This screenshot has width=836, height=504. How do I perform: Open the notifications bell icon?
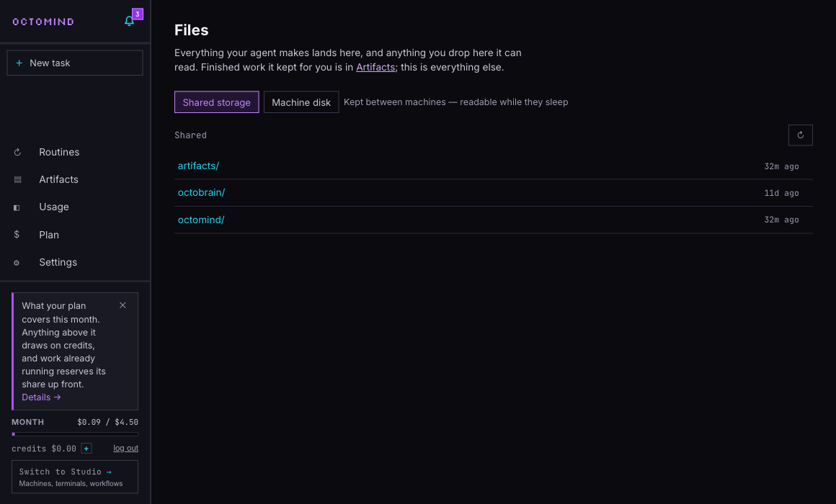(129, 21)
